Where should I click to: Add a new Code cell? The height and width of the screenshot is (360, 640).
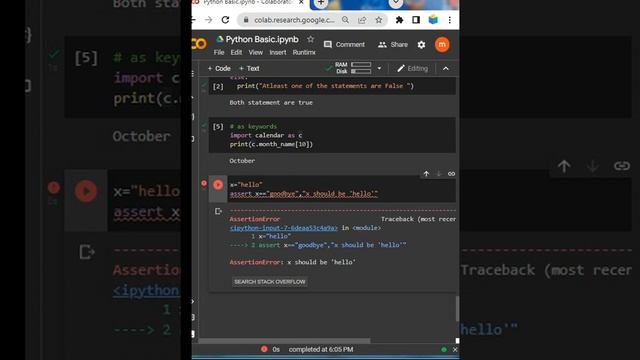(x=219, y=69)
